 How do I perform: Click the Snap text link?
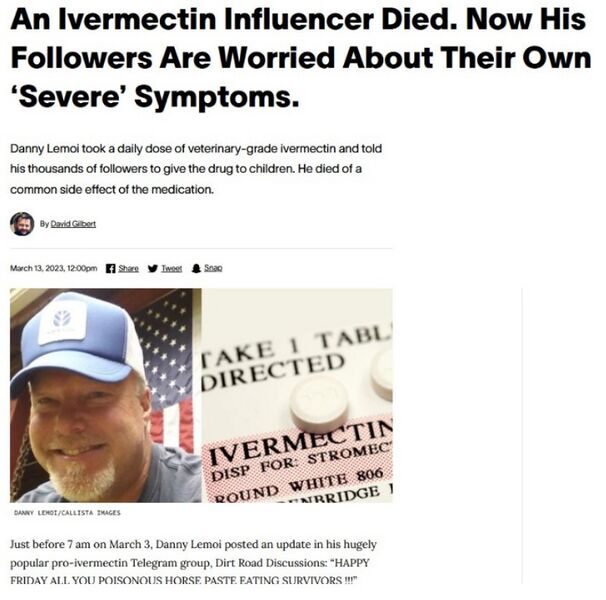click(x=213, y=268)
